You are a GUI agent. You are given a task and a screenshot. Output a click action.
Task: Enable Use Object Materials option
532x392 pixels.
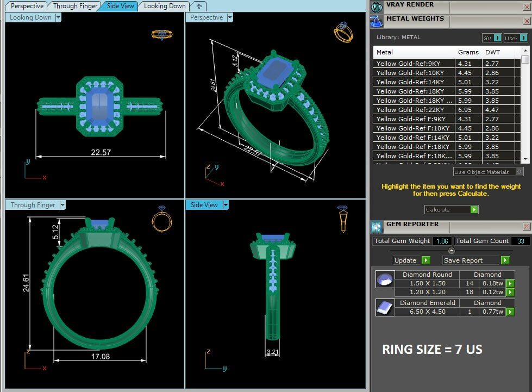point(520,172)
